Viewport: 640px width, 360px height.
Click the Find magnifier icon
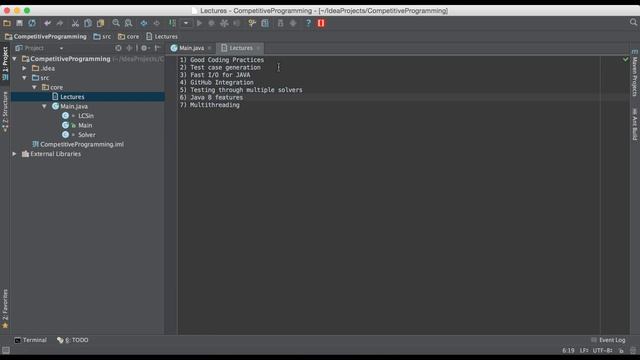pyautogui.click(x=116, y=23)
